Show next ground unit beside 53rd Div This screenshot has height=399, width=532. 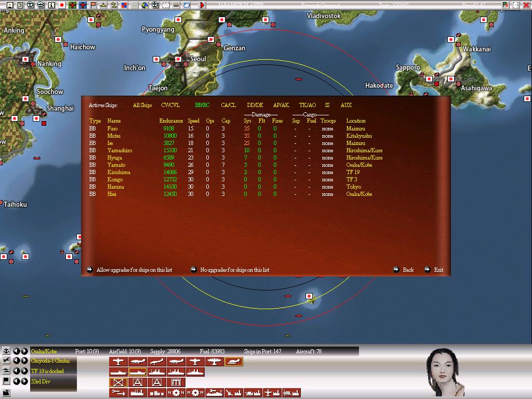click(x=24, y=381)
